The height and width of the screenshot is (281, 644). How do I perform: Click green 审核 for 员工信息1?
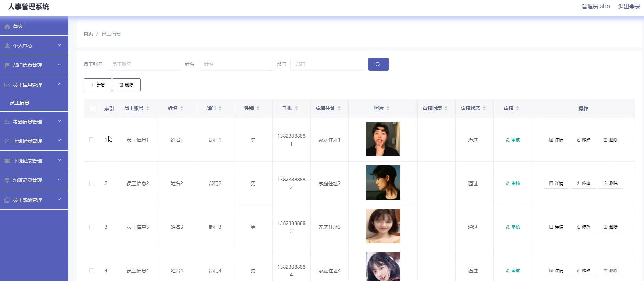tap(513, 140)
